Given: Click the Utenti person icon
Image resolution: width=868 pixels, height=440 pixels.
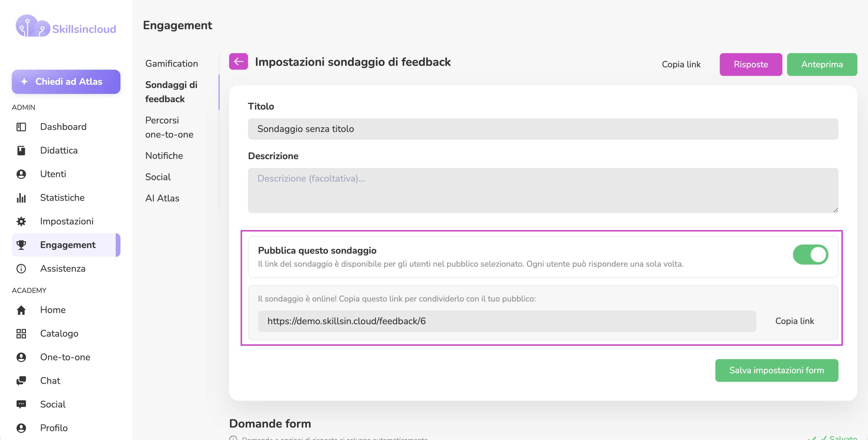Looking at the screenshot, I should point(21,174).
